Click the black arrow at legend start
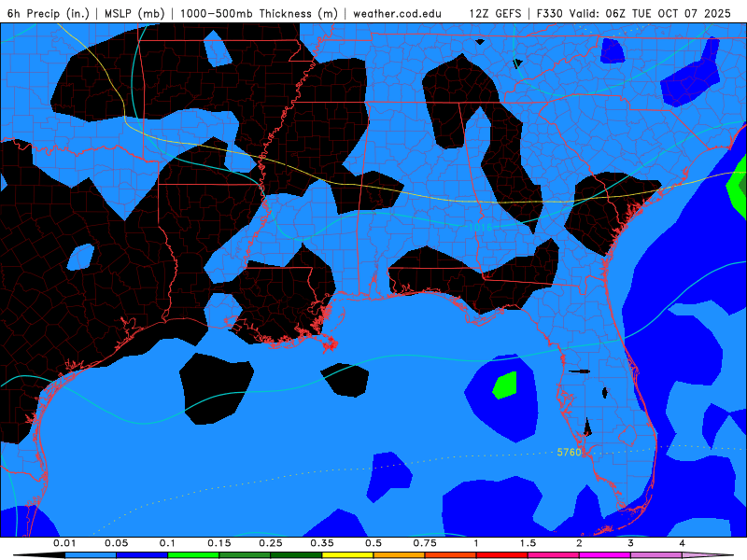The height and width of the screenshot is (560, 747). [x=39, y=555]
